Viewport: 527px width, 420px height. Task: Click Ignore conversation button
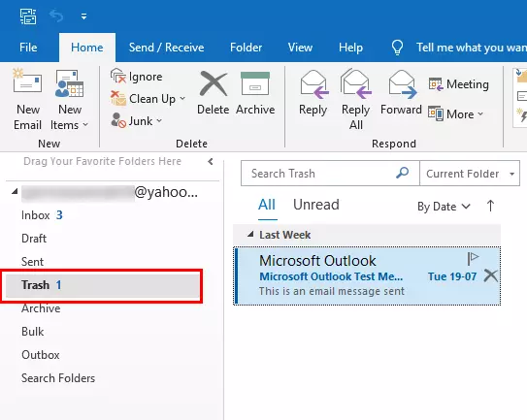coord(137,77)
